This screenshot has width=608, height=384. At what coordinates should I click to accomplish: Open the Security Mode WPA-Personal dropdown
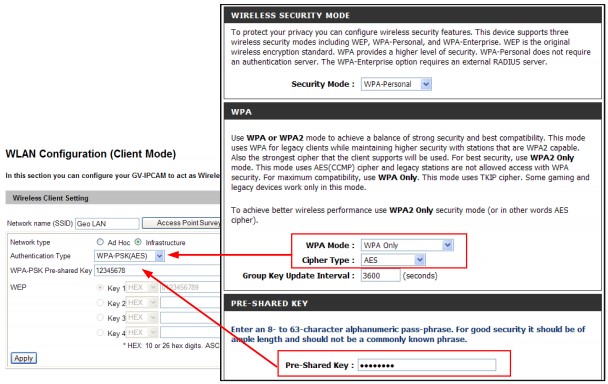[396, 84]
